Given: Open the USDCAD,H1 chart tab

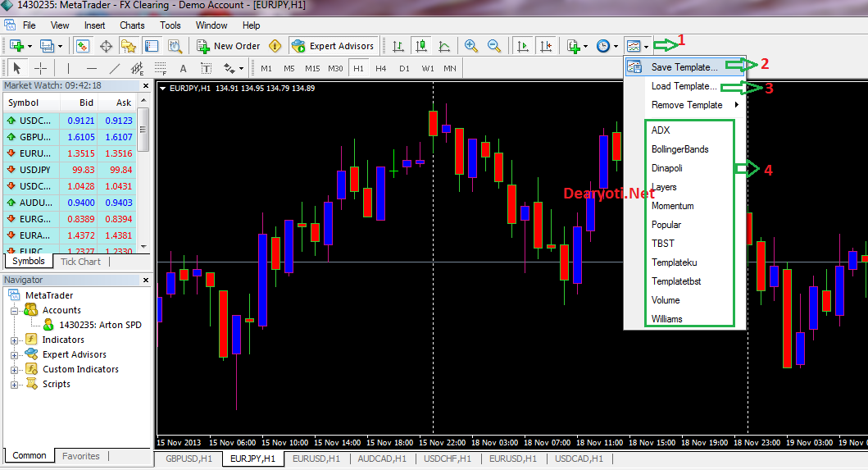Looking at the screenshot, I should point(579,459).
